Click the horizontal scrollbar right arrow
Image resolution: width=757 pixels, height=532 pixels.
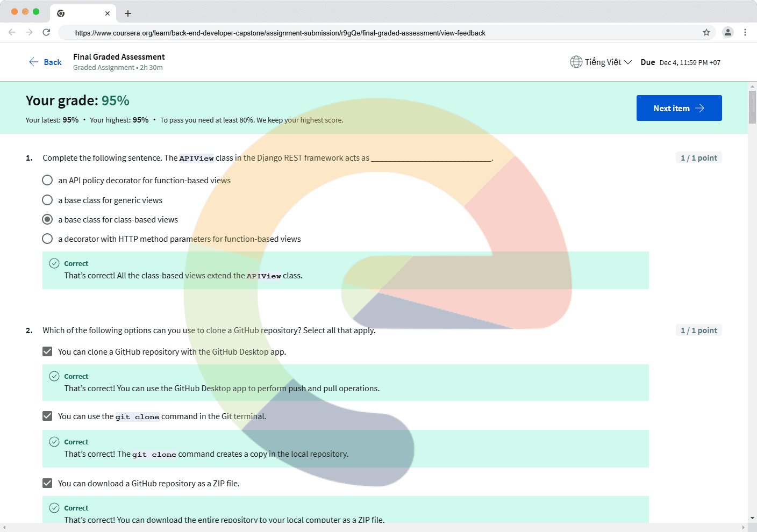pos(744,528)
